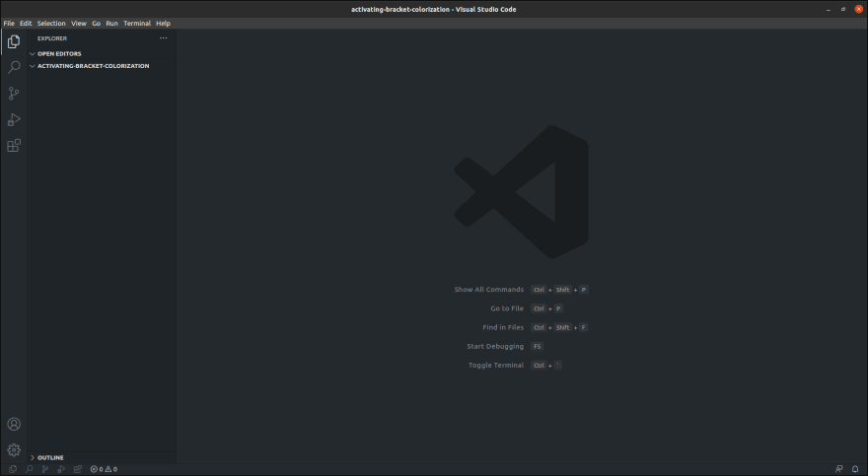Click the status bar explorer files icon
The image size is (868, 476).
pos(13,469)
